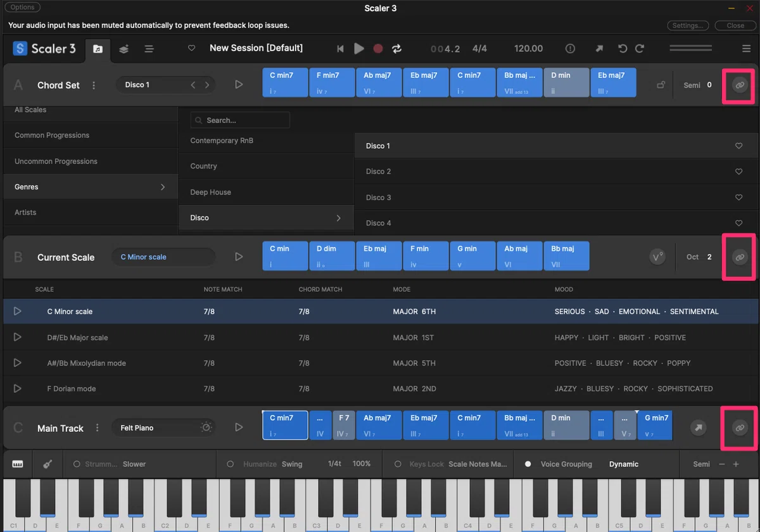The height and width of the screenshot is (532, 760).
Task: Favorite Disco 3 with its heart icon
Action: coord(738,198)
